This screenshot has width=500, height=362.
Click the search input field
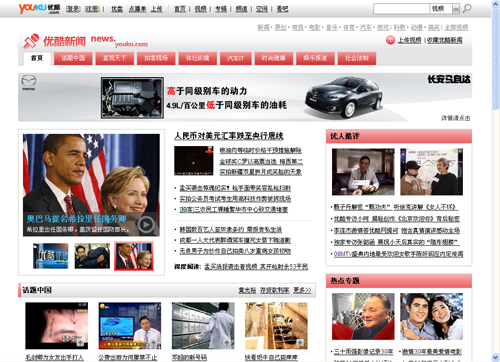[401, 9]
